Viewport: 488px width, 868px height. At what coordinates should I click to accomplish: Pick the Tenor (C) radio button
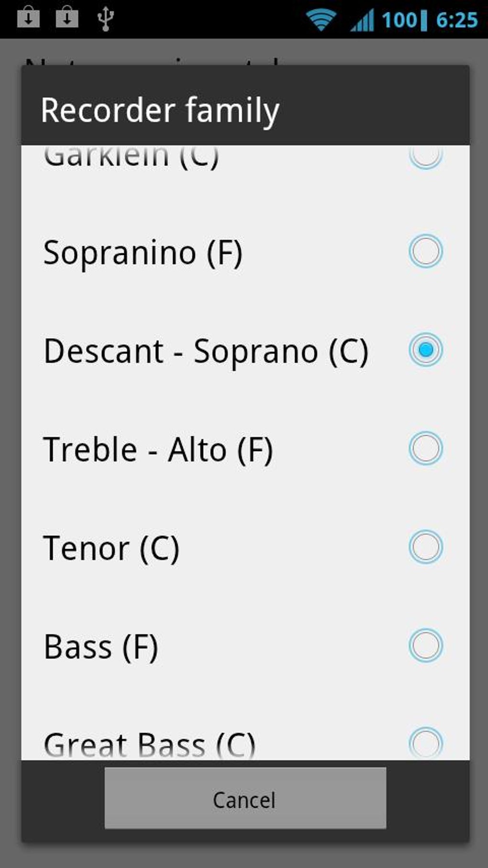pos(425,547)
